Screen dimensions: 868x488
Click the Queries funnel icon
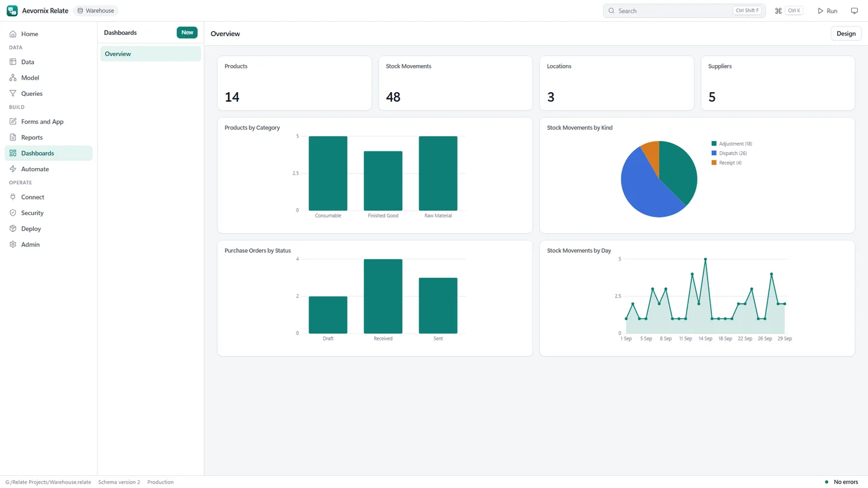(13, 93)
